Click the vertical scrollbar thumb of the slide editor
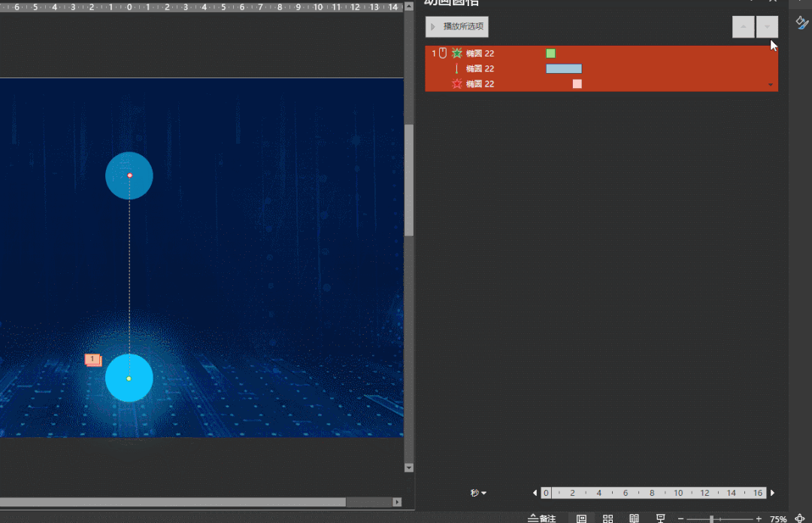This screenshot has width=812, height=523. (x=408, y=180)
